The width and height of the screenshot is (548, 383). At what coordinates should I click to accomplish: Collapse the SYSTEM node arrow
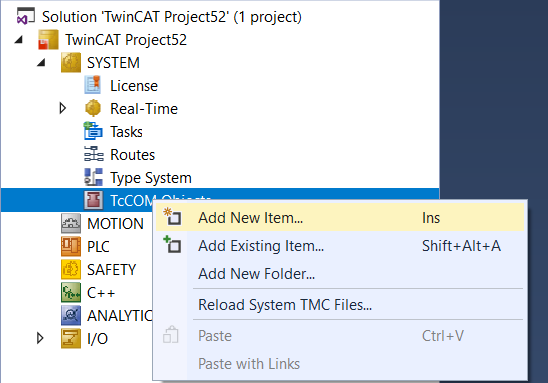41,63
